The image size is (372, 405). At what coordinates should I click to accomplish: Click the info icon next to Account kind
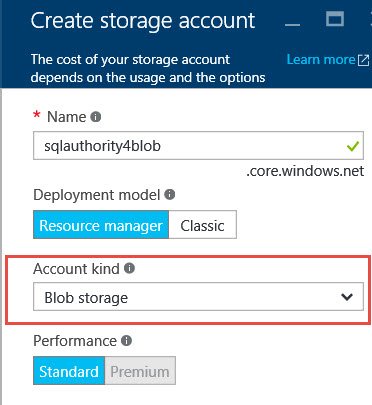pyautogui.click(x=129, y=268)
